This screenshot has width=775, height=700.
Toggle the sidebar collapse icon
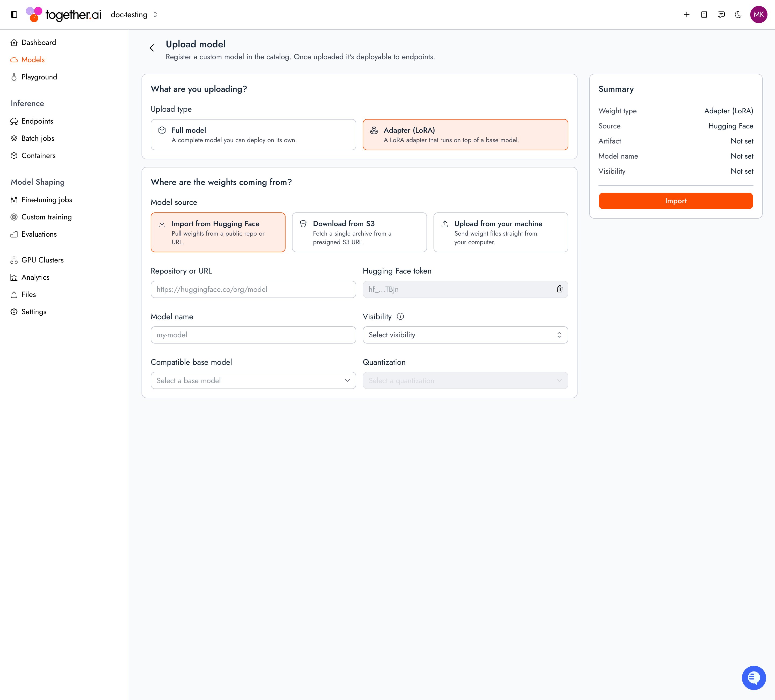coord(14,15)
